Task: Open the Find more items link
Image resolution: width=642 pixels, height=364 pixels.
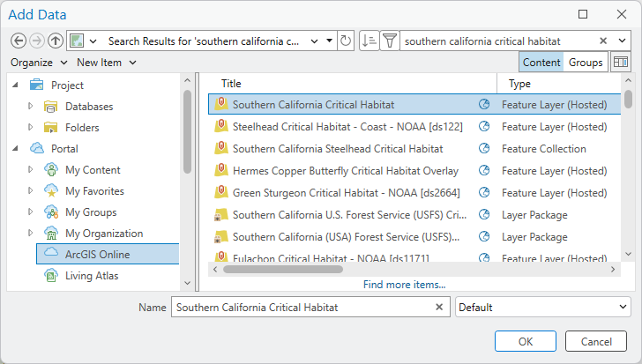Action: click(405, 285)
